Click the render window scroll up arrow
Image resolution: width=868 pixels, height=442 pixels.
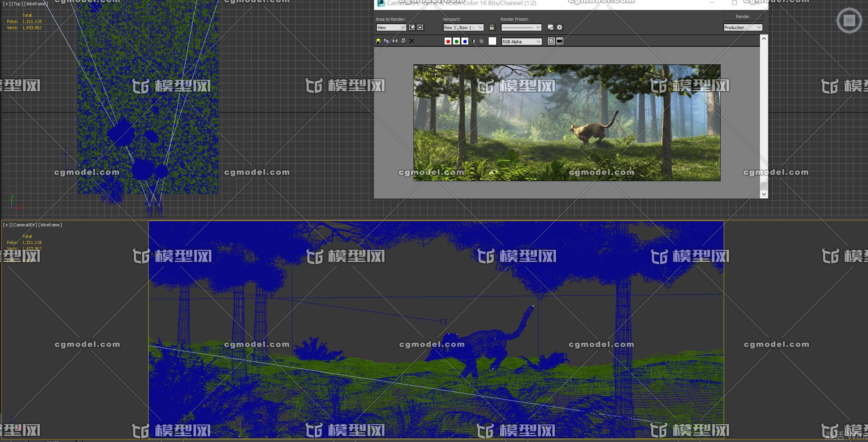pos(764,39)
